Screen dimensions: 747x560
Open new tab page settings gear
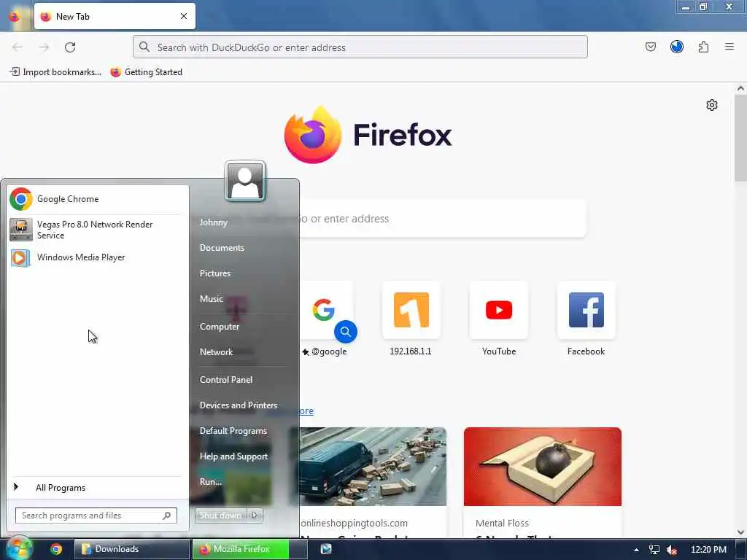click(712, 105)
